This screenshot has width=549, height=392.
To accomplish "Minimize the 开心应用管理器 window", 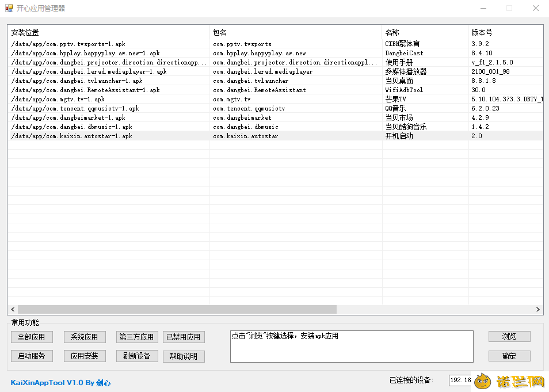I will pyautogui.click(x=483, y=9).
